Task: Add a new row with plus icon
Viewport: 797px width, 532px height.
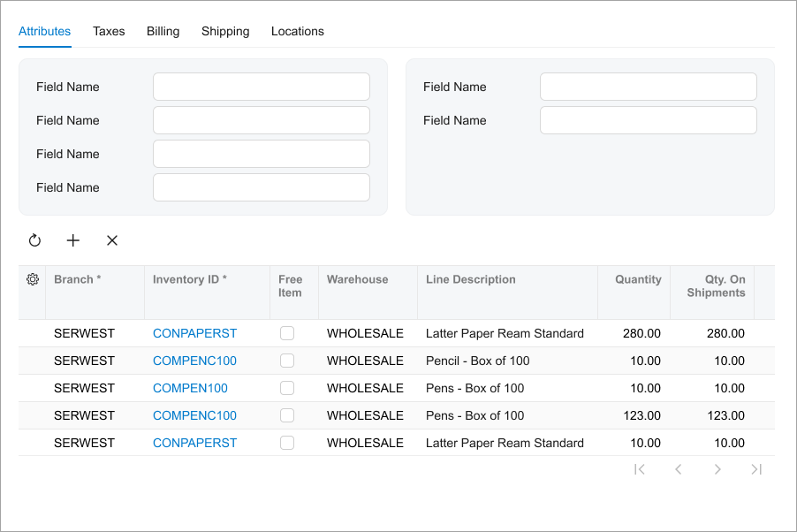Action: (x=73, y=240)
